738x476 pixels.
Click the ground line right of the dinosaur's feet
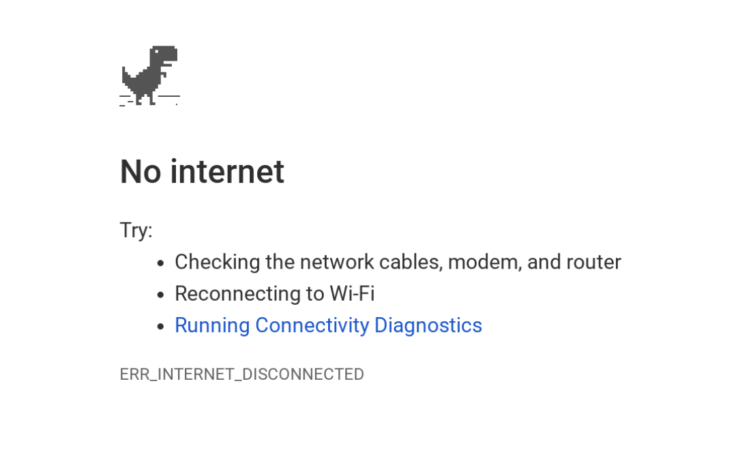pos(168,96)
